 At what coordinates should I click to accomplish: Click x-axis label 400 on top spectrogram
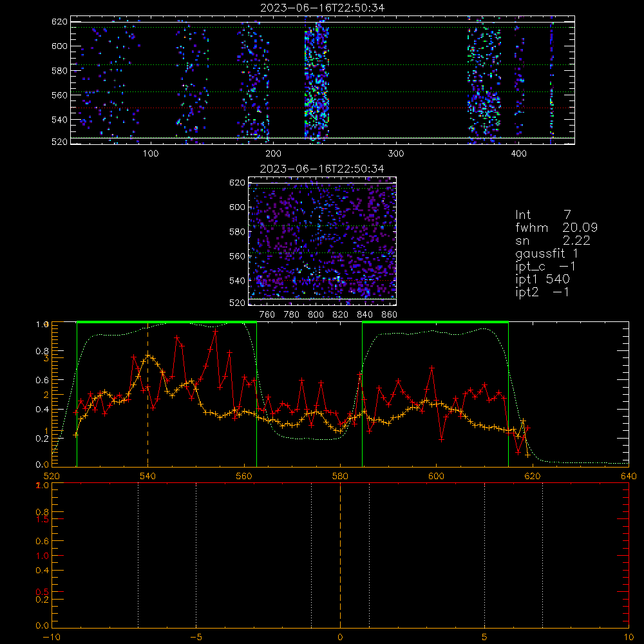518,154
